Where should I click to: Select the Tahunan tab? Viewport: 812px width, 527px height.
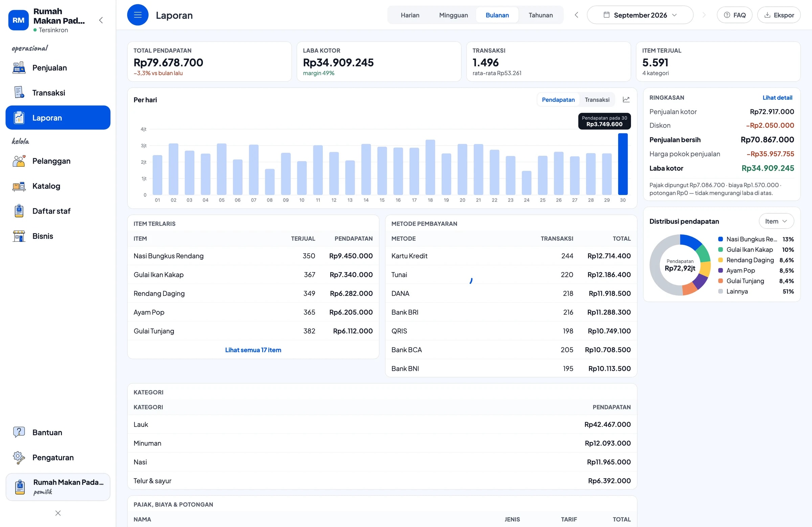pos(540,15)
